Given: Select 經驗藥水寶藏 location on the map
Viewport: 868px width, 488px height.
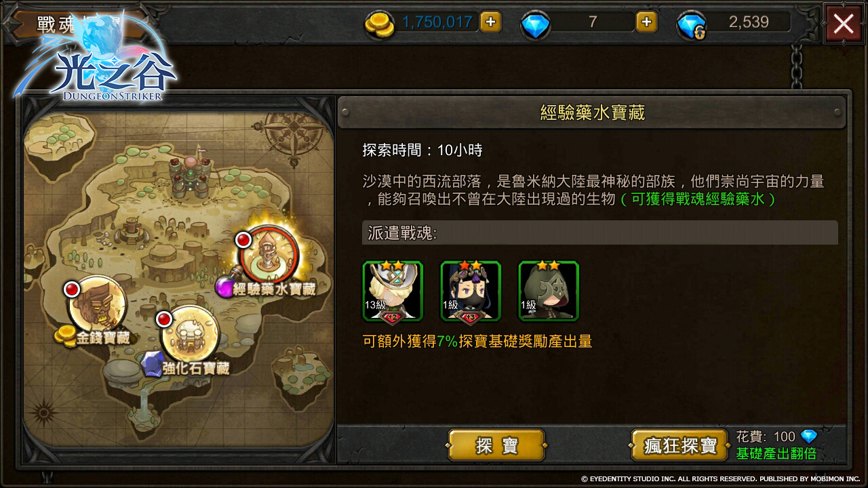Looking at the screenshot, I should pos(269,254).
